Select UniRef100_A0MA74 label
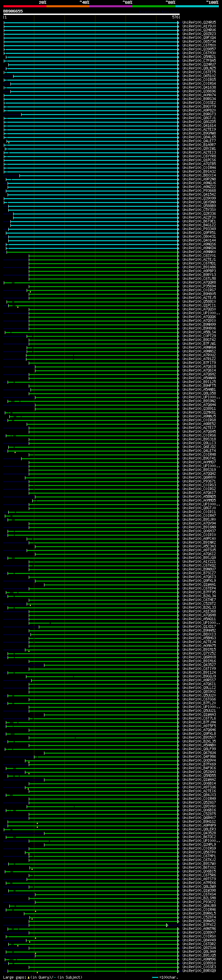The image size is (222, 980). (x=199, y=95)
